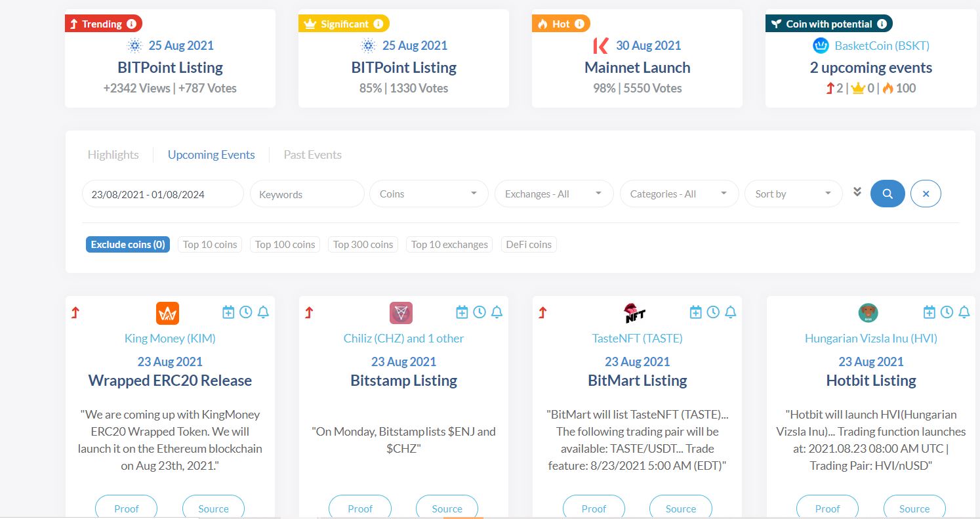Screen dimensions: 980x519
Task: Open the Bitstamp Listing event title
Action: tap(403, 381)
